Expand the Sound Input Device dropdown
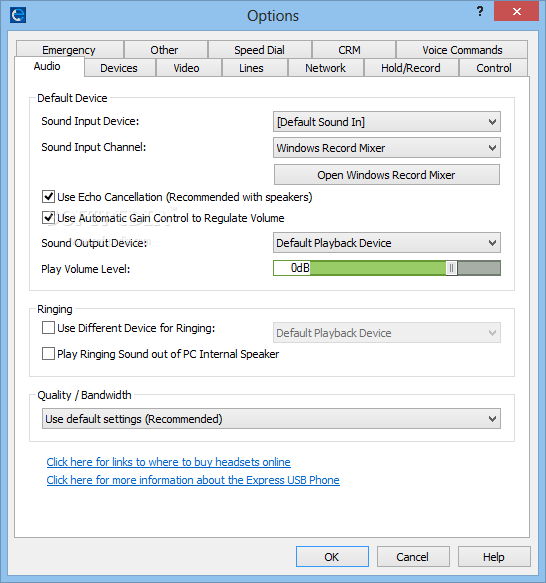This screenshot has width=546, height=583. point(387,122)
